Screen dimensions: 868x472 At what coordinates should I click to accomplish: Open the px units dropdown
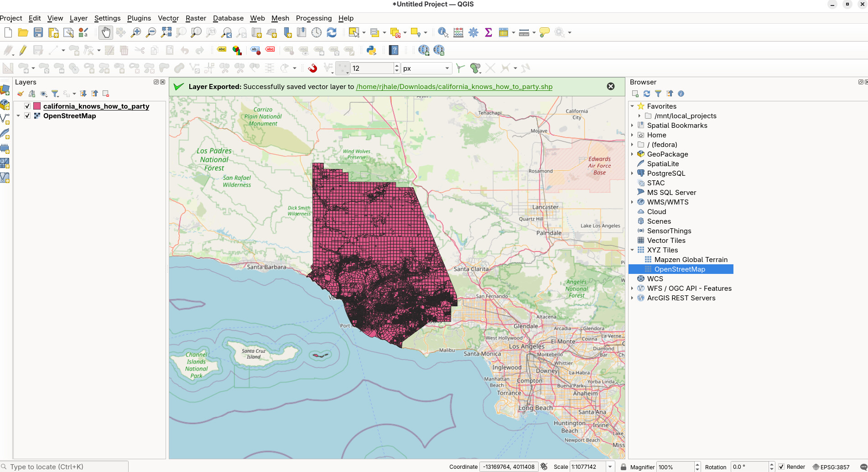click(x=426, y=68)
